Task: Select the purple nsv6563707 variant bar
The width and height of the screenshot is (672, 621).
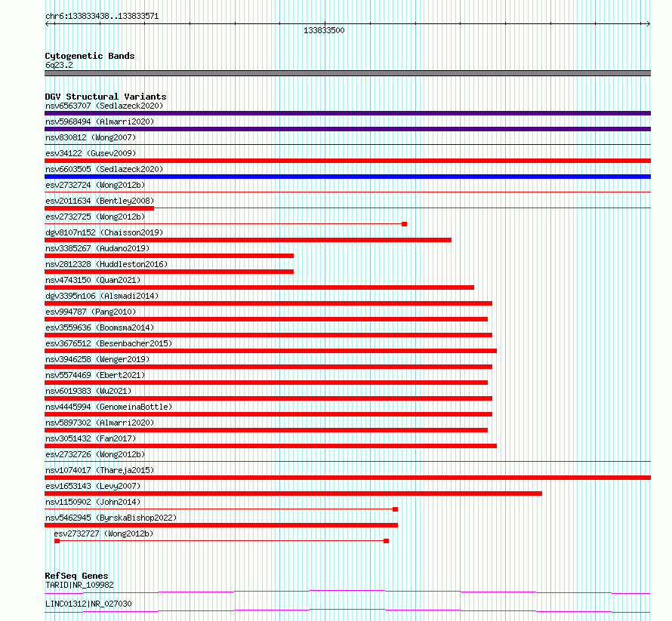Action: point(347,113)
